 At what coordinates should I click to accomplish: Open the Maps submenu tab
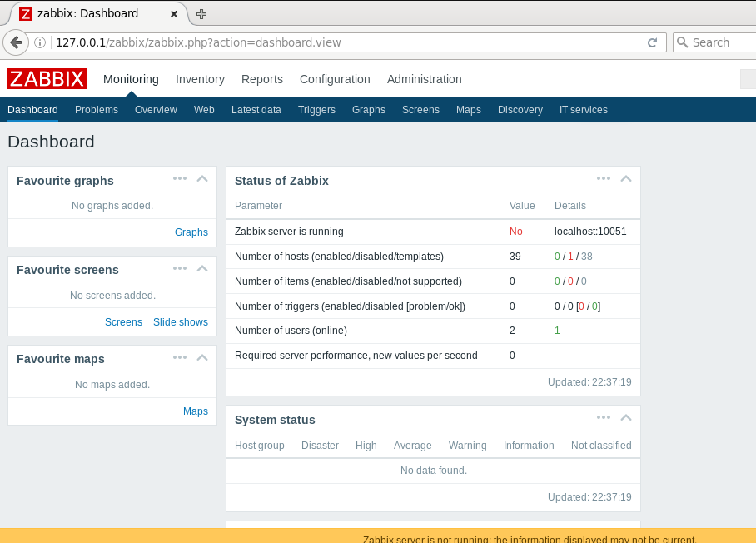tap(469, 110)
